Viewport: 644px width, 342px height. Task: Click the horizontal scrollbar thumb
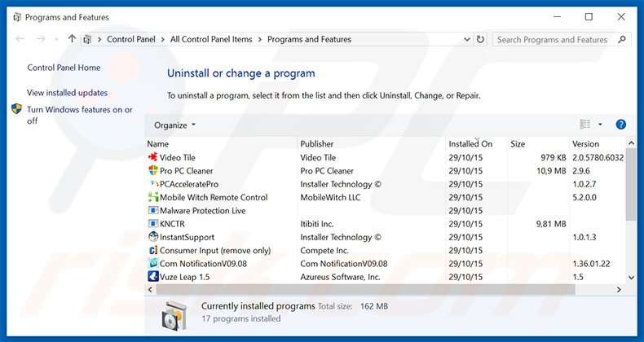365,289
